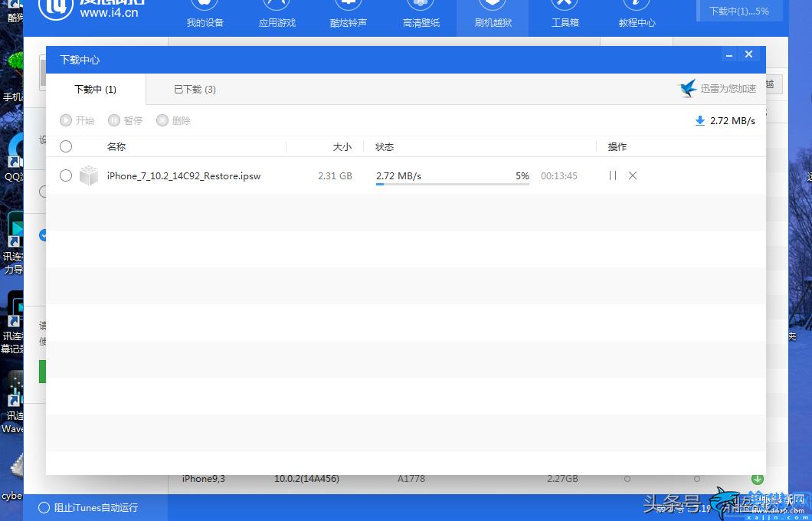
Task: Click the 暂停 pause button in the toolbar
Action: pos(125,120)
